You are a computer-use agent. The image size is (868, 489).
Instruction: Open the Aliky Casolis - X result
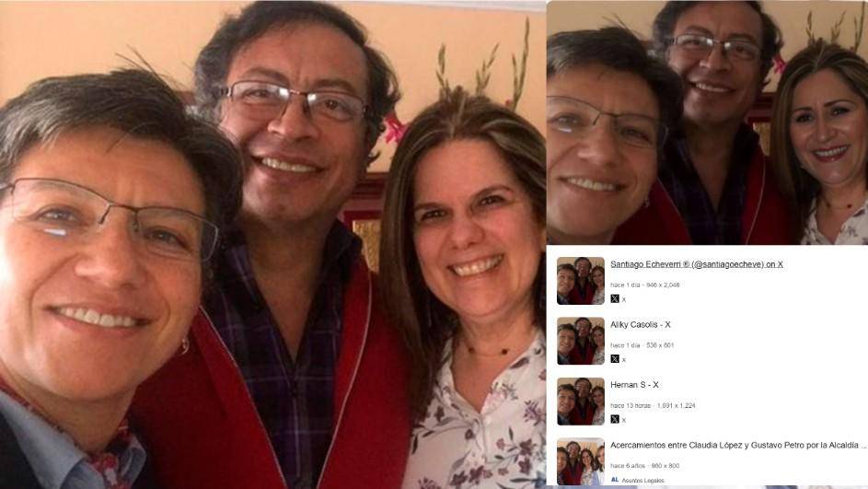640,324
